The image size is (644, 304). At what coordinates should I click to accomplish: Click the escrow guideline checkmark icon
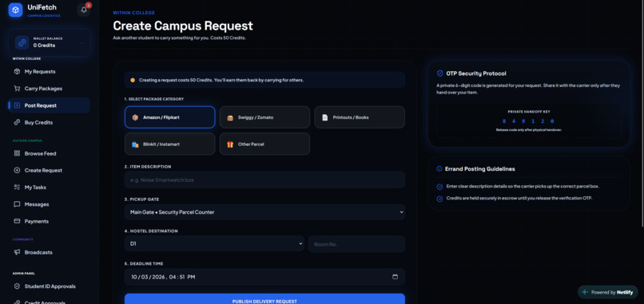coord(439,199)
